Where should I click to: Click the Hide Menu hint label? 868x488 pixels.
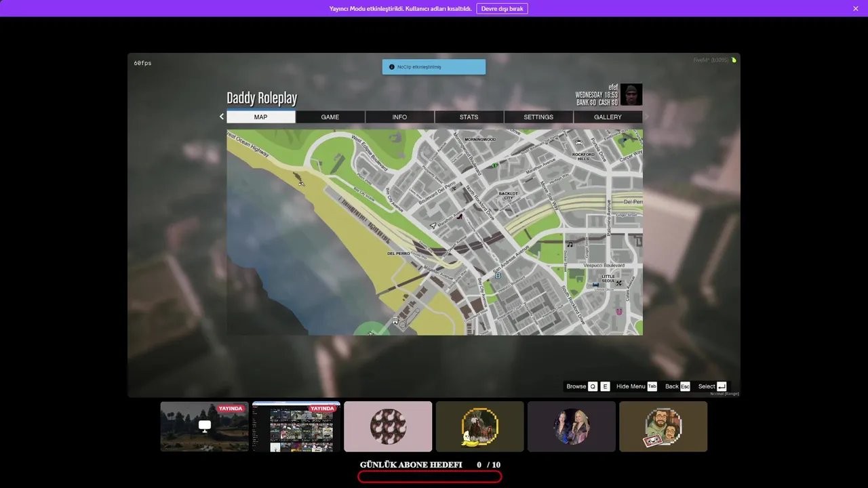tap(631, 386)
